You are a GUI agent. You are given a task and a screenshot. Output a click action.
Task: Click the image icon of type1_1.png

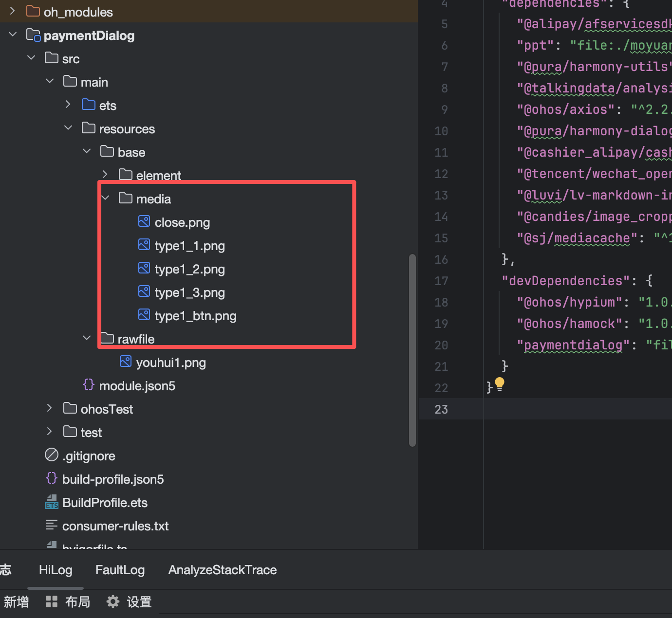pos(144,245)
